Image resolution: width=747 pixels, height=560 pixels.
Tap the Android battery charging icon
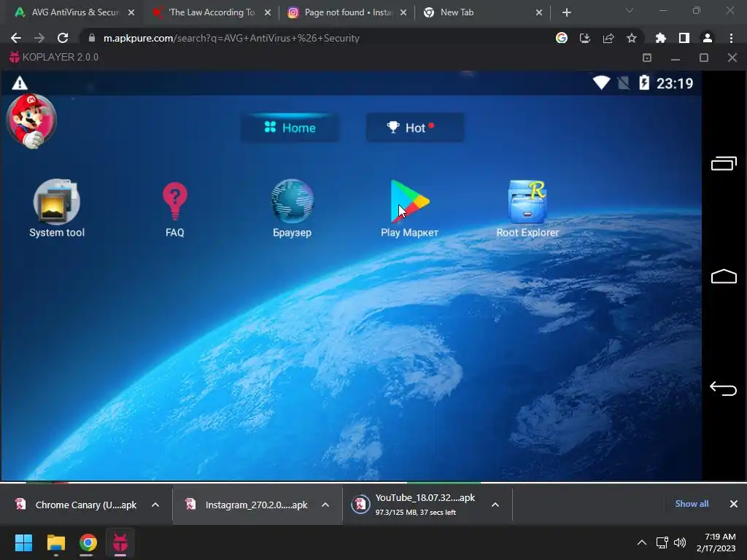(644, 83)
